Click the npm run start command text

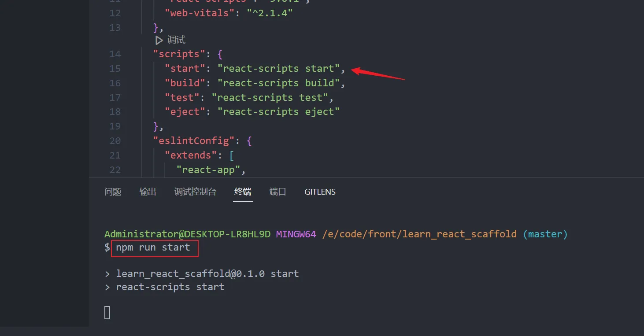[153, 247]
